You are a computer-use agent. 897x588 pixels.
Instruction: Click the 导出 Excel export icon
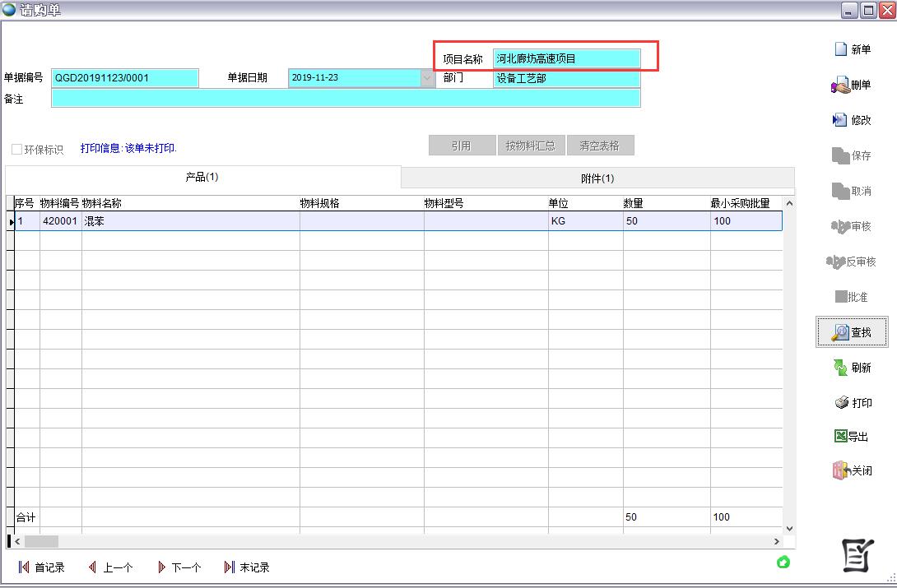point(840,437)
